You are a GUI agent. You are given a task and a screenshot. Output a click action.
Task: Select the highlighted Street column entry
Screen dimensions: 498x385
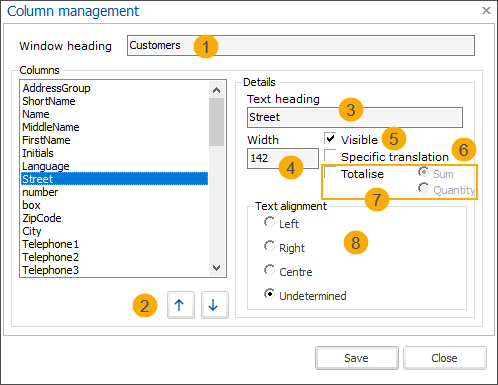pyautogui.click(x=115, y=179)
